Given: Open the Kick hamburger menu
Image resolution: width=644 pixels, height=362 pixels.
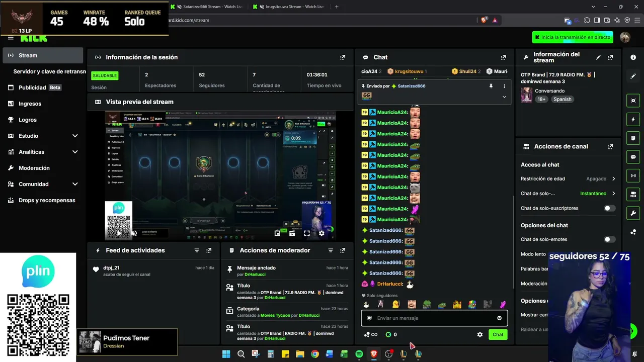Looking at the screenshot, I should (11, 38).
